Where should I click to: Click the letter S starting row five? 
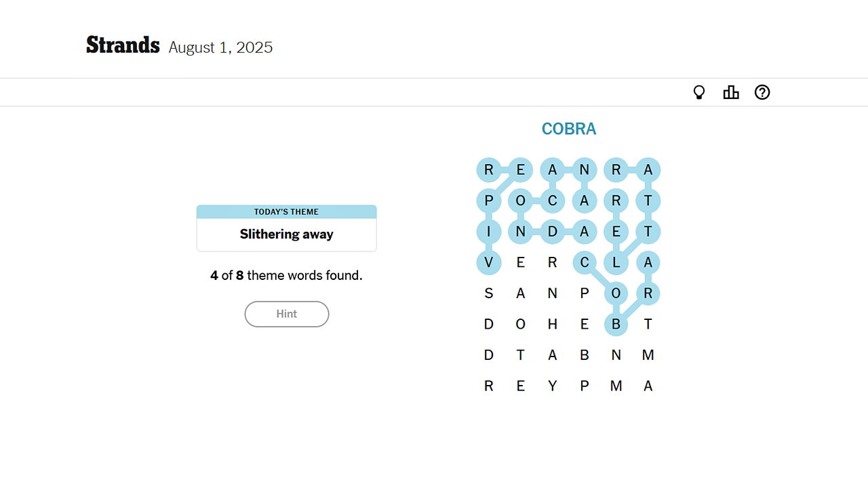coord(489,293)
